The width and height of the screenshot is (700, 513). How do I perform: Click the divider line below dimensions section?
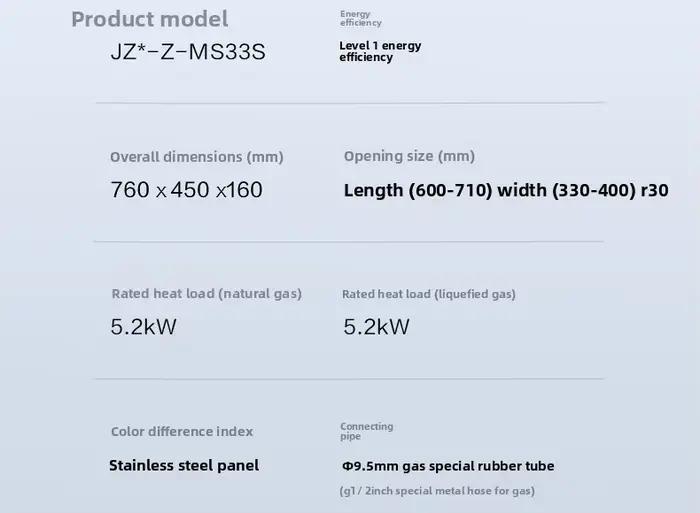pos(349,242)
